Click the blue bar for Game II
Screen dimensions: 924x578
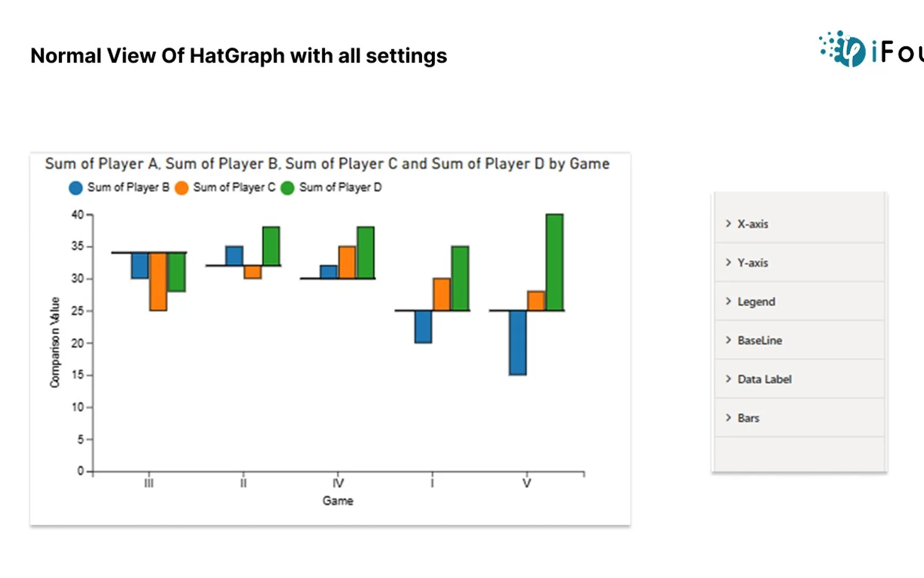click(234, 256)
